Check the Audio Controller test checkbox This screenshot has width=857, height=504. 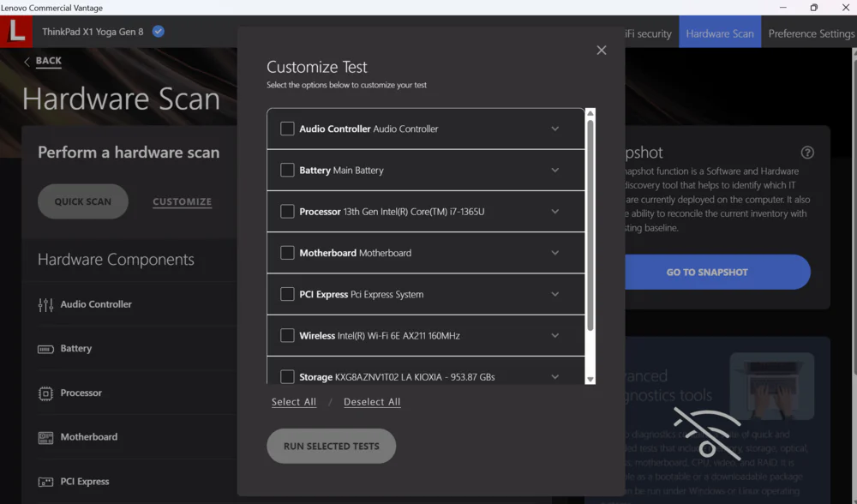point(287,129)
